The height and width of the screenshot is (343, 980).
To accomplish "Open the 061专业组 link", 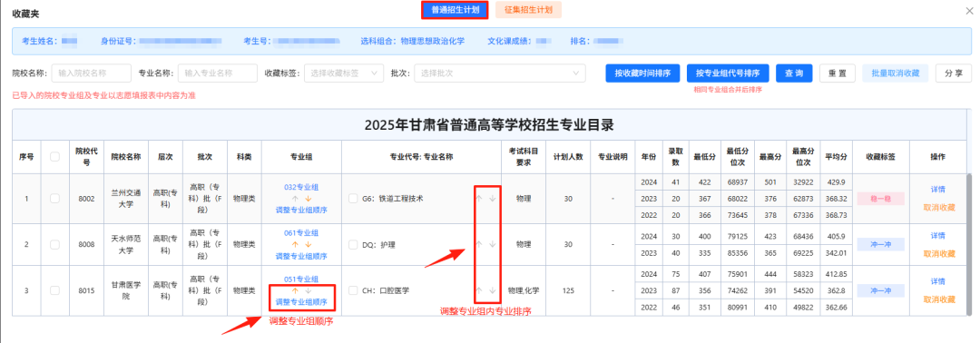I will pos(301,233).
